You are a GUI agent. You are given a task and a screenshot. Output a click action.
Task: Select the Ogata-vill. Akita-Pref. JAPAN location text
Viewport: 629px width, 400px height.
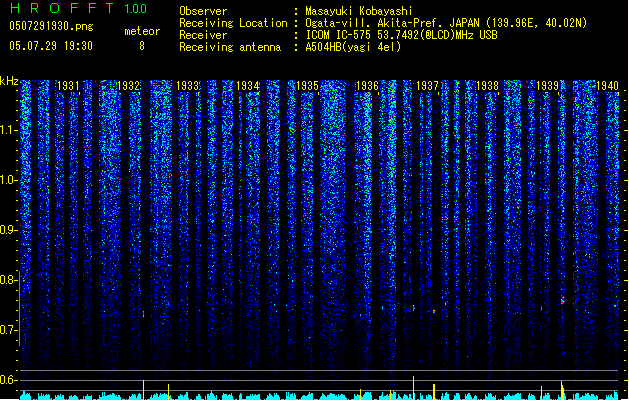click(446, 23)
